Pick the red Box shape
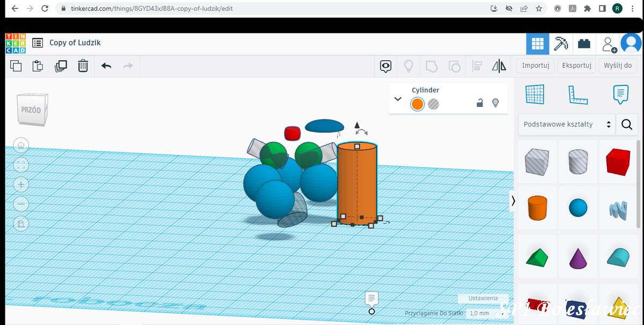This screenshot has height=325, width=644. tap(618, 161)
